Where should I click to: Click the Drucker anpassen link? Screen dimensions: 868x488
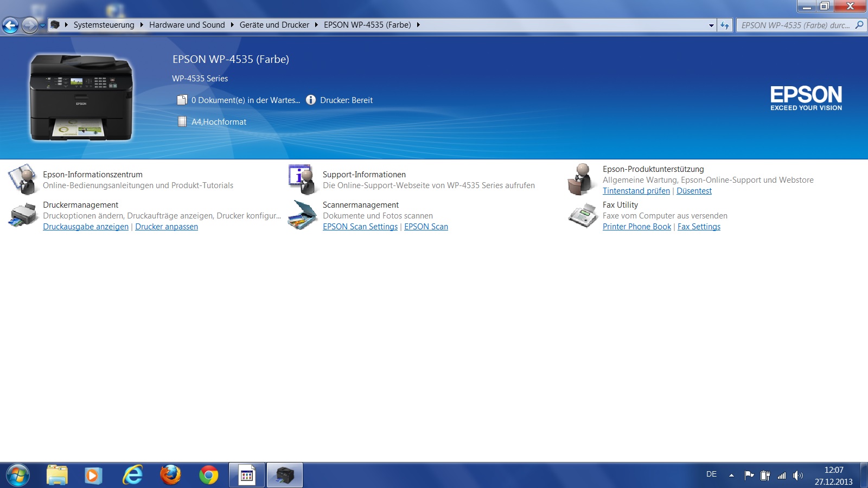[167, 227]
